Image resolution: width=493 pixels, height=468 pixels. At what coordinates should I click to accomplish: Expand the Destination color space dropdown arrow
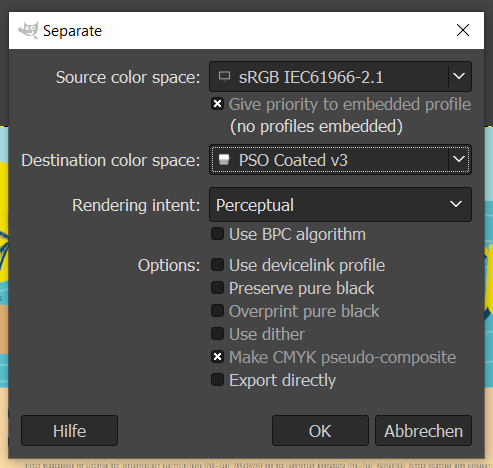click(x=459, y=159)
